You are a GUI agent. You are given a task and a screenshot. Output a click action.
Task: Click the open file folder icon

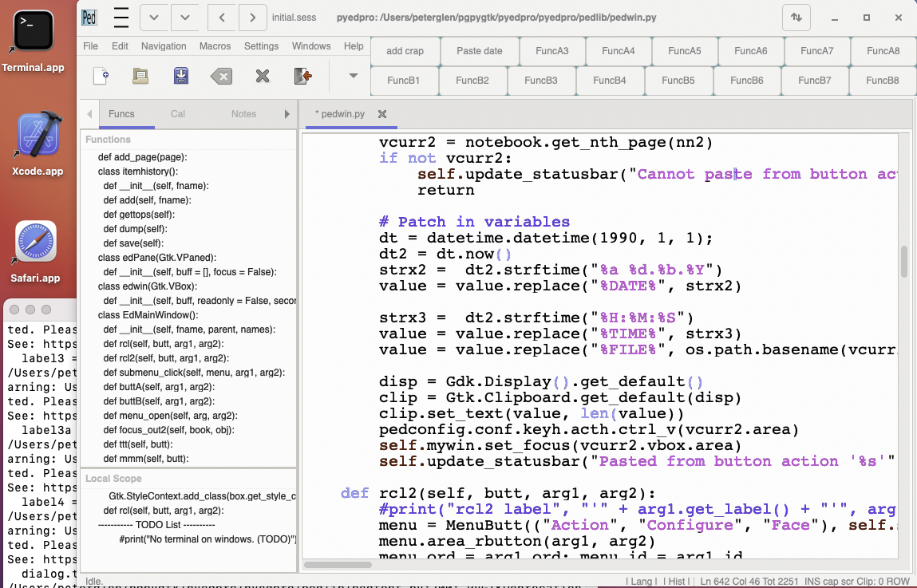click(x=140, y=76)
